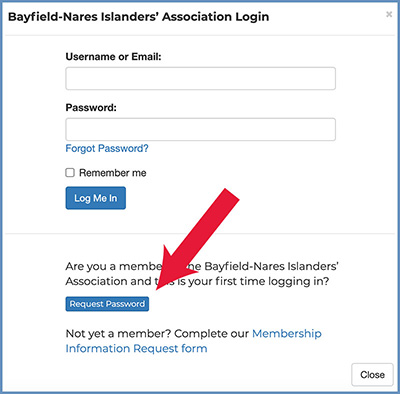
Task: Click the Bayfield-Nares Islanders' Association Login title
Action: [x=138, y=17]
